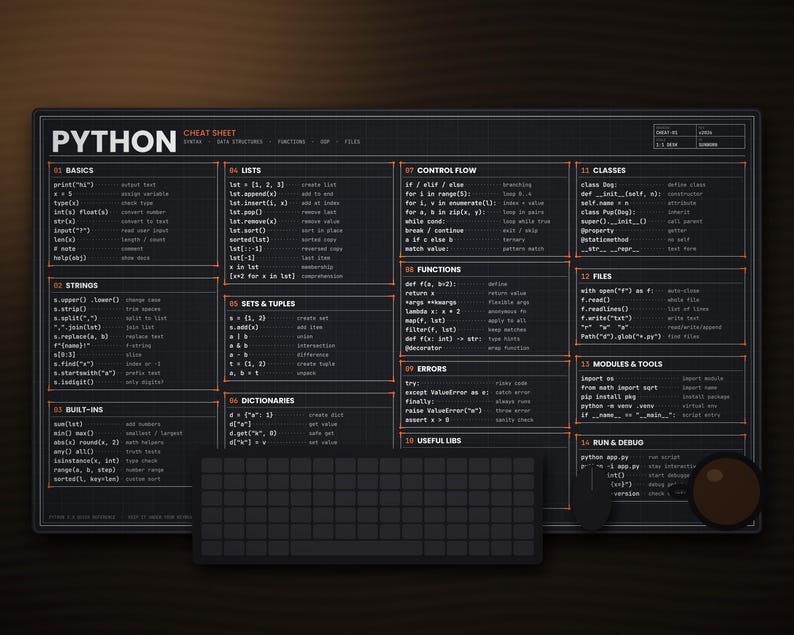794x635 pixels.
Task: Select the 11 CLASSES section heading
Action: [x=603, y=170]
